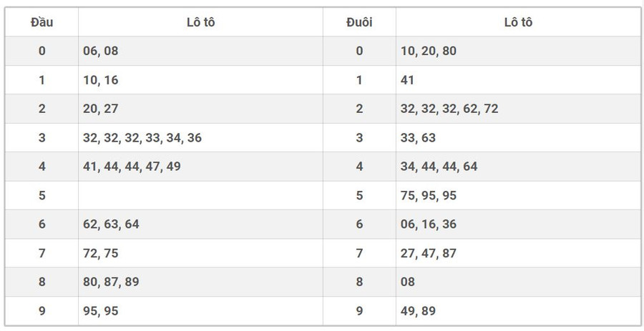Click the "27, 47, 87" cell
The width and height of the screenshot is (644, 331).
click(429, 253)
